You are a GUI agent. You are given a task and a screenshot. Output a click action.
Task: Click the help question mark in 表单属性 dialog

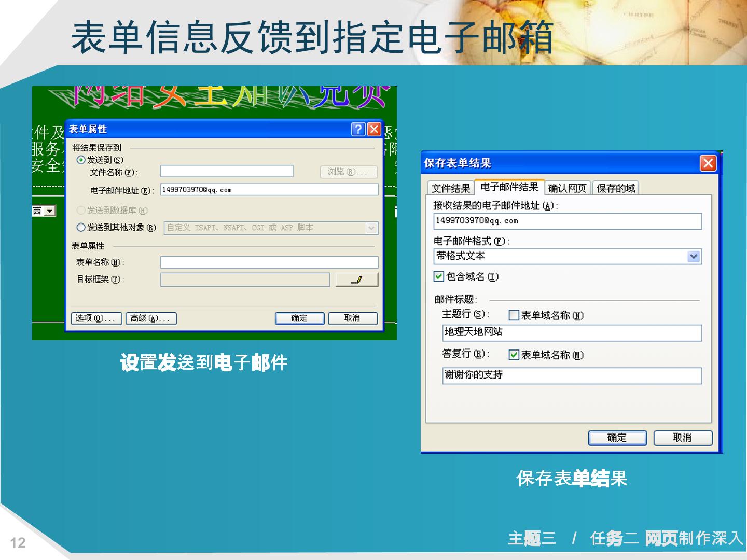pyautogui.click(x=358, y=129)
